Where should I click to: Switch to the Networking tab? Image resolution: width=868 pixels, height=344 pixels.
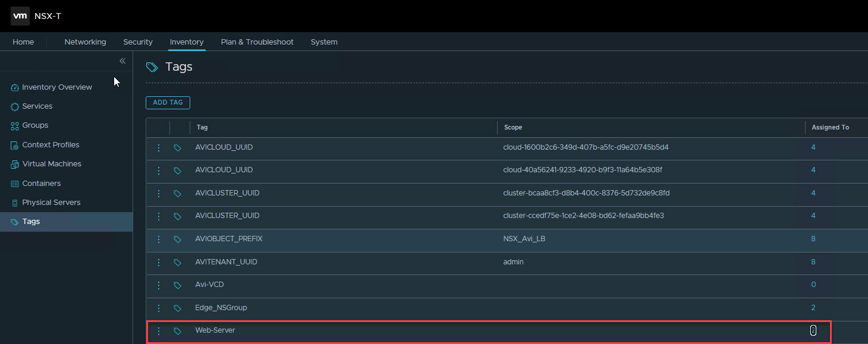coord(85,42)
